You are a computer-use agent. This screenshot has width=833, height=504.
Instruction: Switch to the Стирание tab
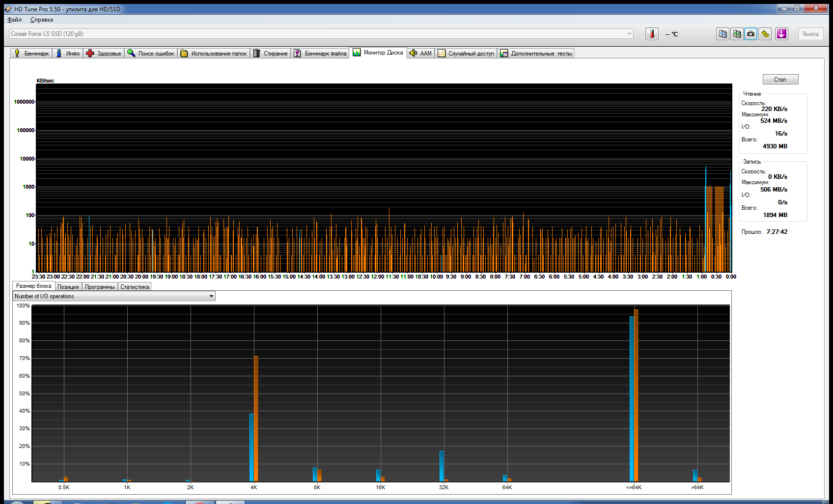pyautogui.click(x=270, y=54)
